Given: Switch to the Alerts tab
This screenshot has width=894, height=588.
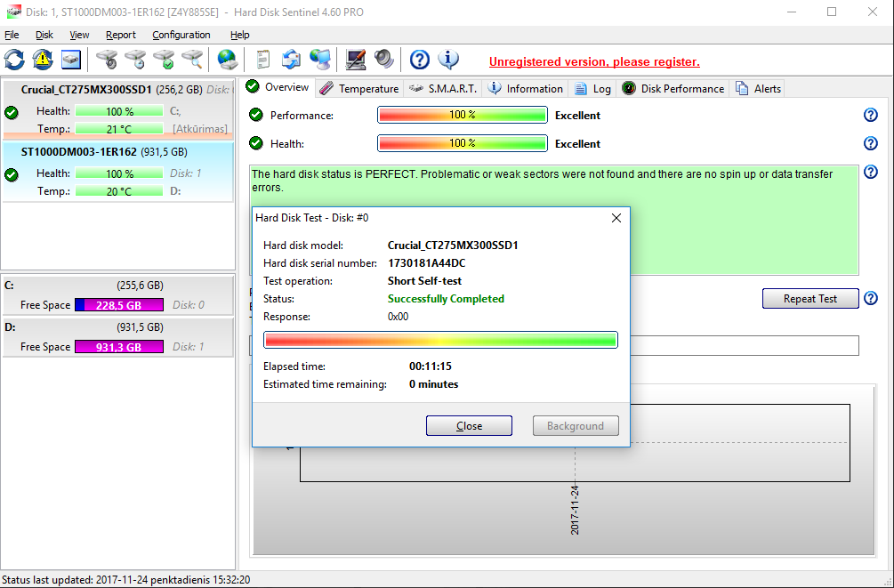Looking at the screenshot, I should point(758,88).
